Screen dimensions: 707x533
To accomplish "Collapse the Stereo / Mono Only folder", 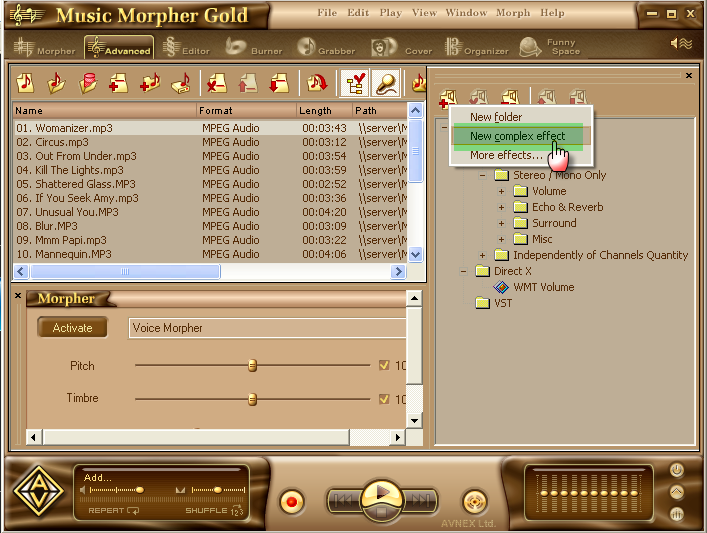I will [482, 175].
